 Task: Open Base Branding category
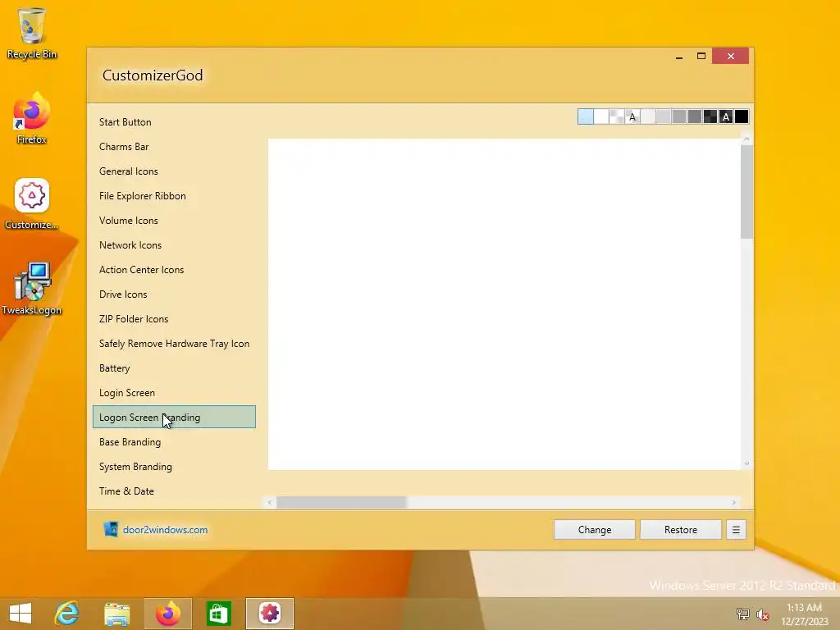(x=174, y=442)
